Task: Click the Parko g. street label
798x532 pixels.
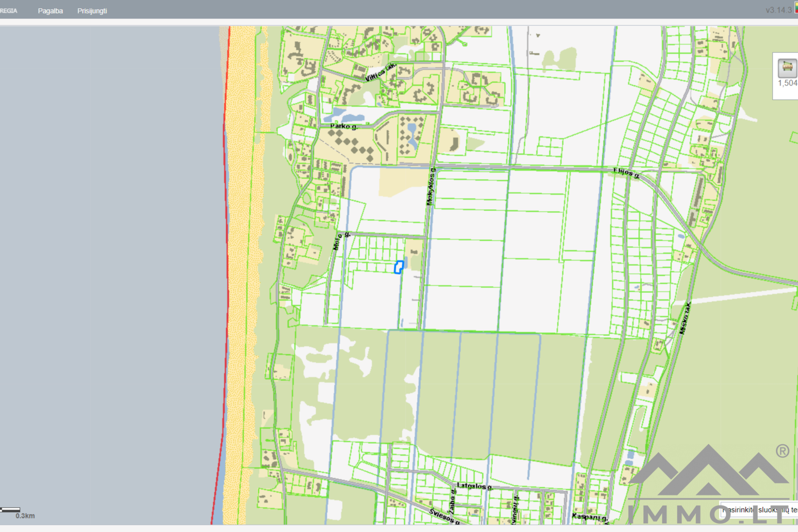Action: pyautogui.click(x=344, y=126)
